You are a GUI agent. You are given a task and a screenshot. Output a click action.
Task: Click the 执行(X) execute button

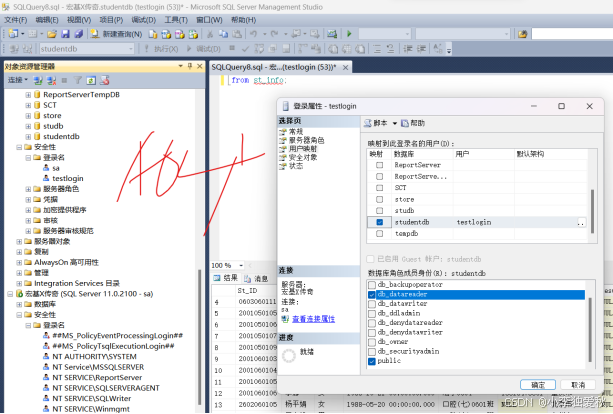[x=161, y=49]
